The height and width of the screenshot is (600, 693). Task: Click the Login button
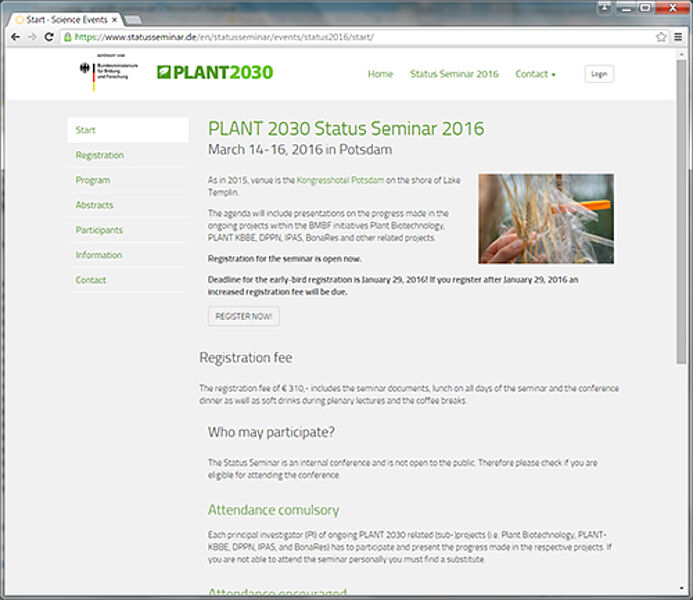(599, 74)
